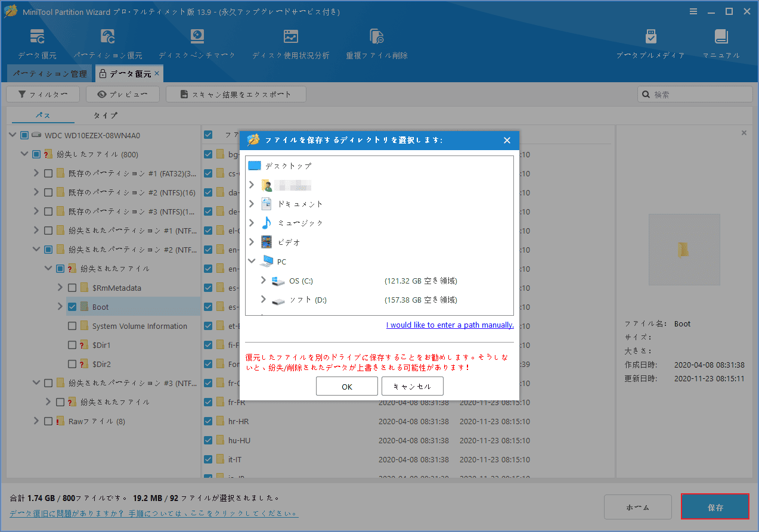Confirm with the OK button
The height and width of the screenshot is (532, 759).
[347, 386]
